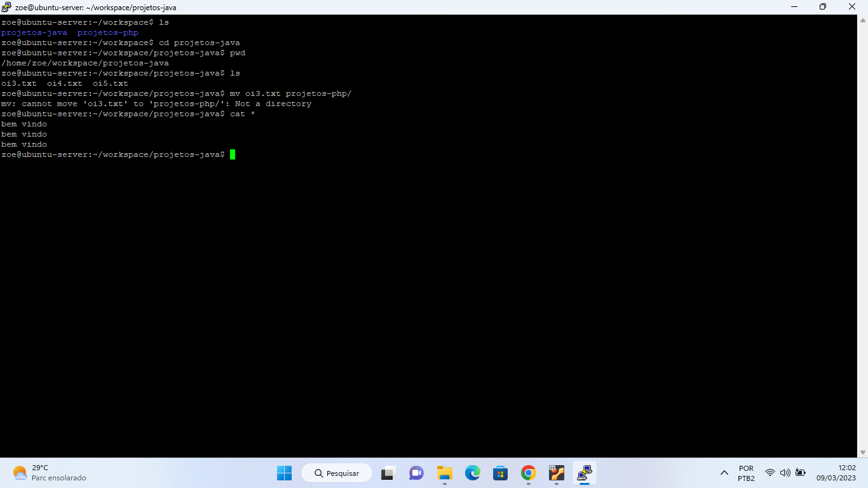Launch Microsoft Edge from the taskbar

point(472,473)
